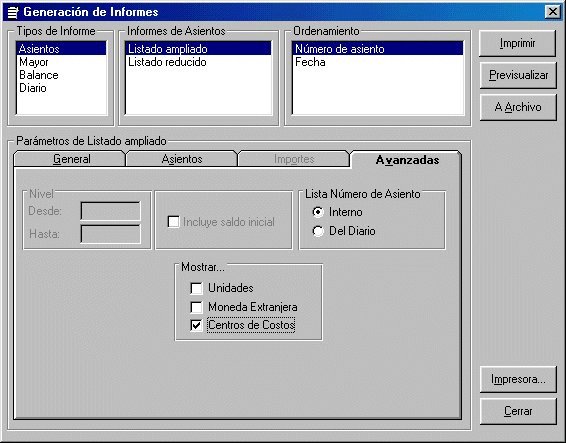Image resolution: width=566 pixels, height=443 pixels.
Task: Enable the Unidades checkbox
Action: [x=196, y=288]
